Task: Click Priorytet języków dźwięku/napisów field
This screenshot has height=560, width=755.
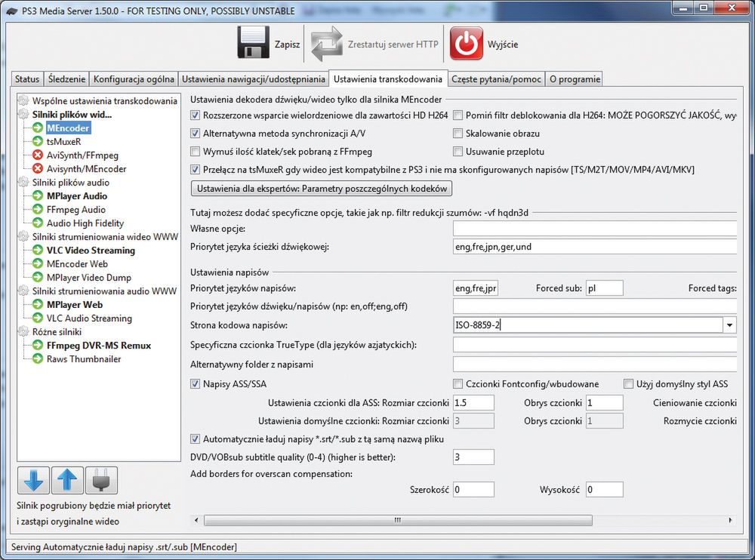Action: click(595, 306)
